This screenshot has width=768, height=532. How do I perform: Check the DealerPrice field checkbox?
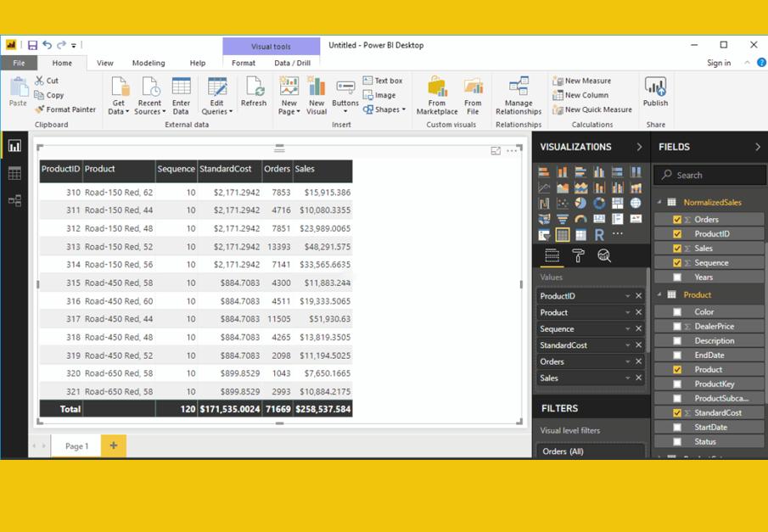(x=677, y=327)
